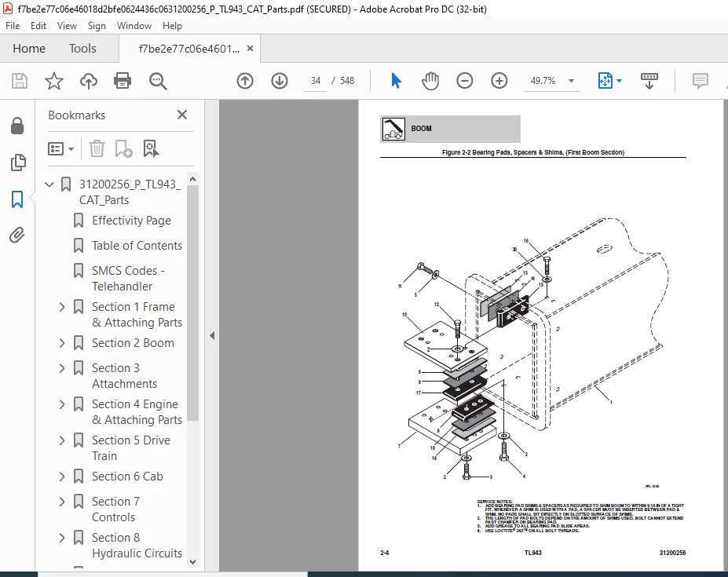Zoom out with minus button
This screenshot has height=577, width=728.
[465, 81]
